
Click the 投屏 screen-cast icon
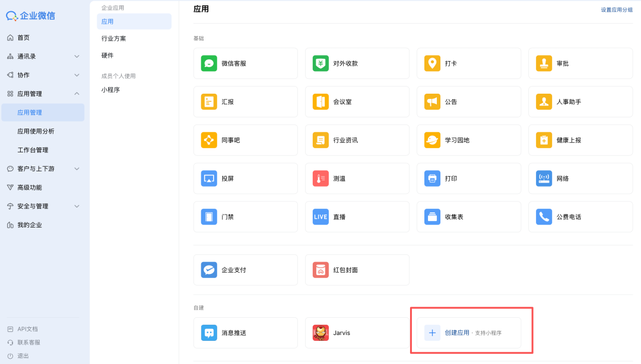pyautogui.click(x=209, y=178)
